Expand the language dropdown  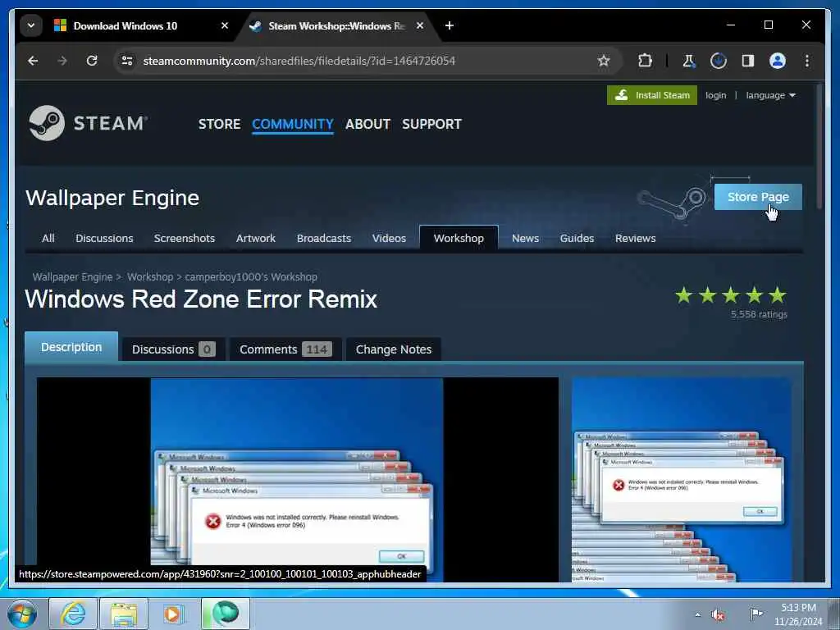coord(770,95)
